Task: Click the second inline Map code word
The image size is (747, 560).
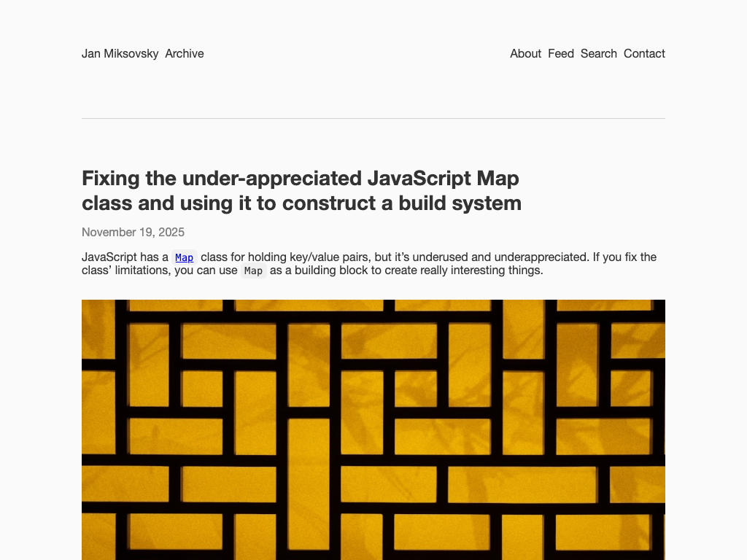Action: (253, 271)
